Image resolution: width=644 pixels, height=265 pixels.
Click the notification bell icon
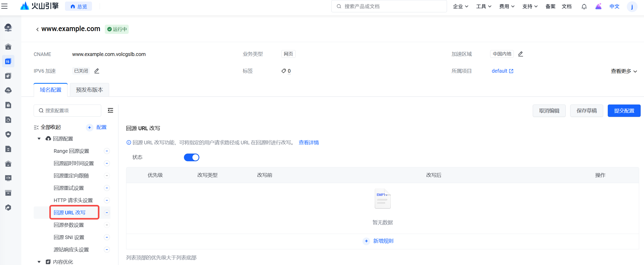584,6
